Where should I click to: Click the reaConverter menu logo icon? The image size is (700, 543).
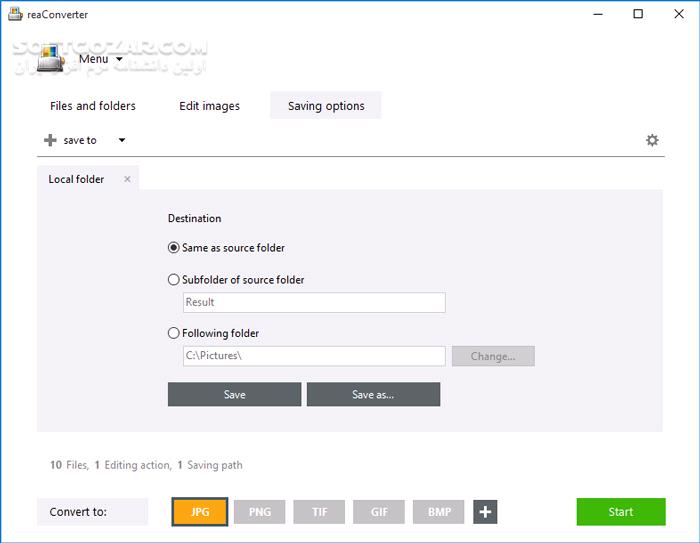coord(50,58)
